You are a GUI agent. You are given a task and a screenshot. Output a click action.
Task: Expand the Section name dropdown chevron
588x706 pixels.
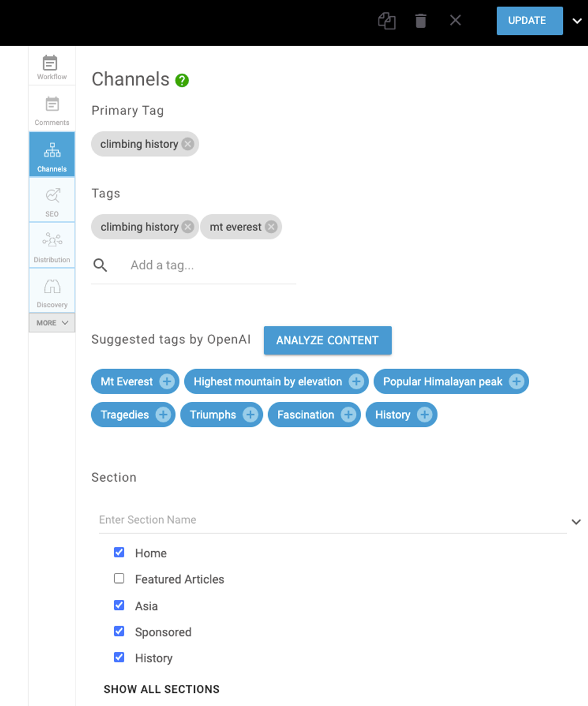pyautogui.click(x=575, y=522)
